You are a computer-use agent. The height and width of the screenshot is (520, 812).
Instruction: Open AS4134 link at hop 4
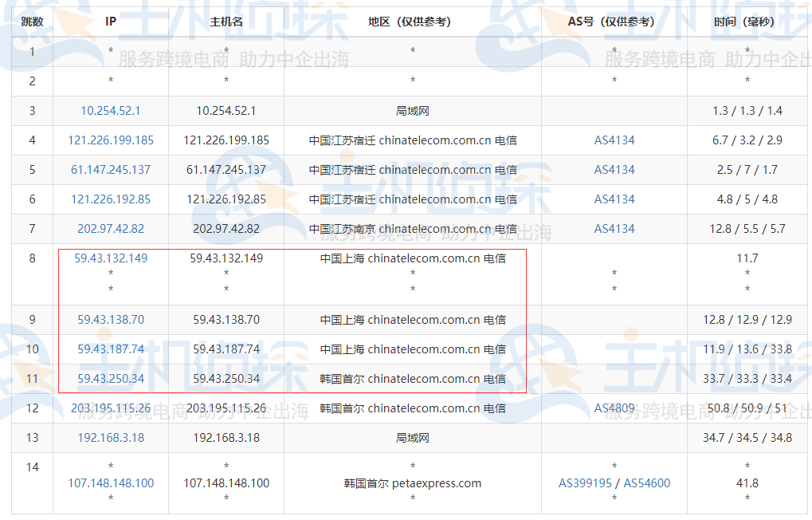pos(614,140)
